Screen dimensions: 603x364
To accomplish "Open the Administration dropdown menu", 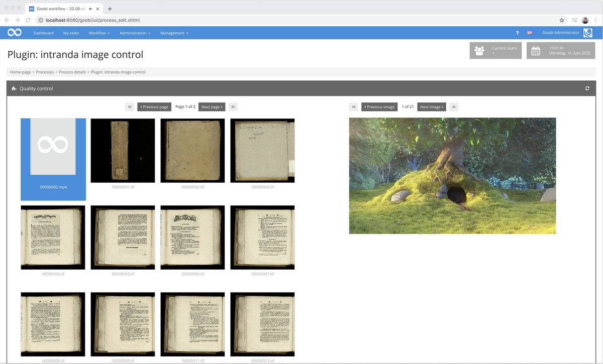I will [134, 32].
